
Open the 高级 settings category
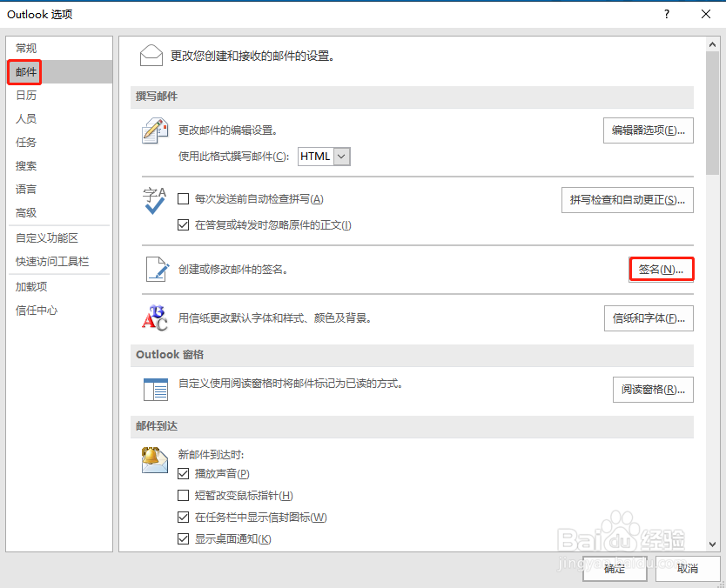click(59, 213)
